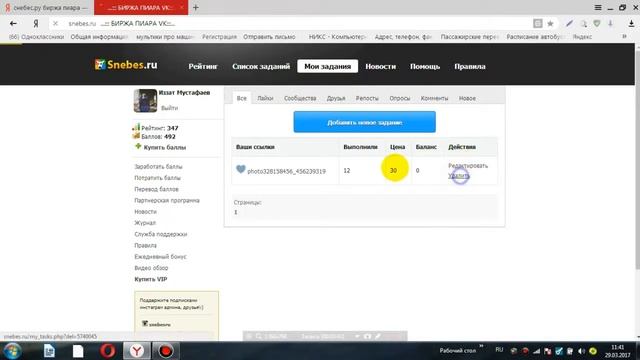Open Служба поддержки in the sidebar
The image size is (640, 360).
coord(161,234)
